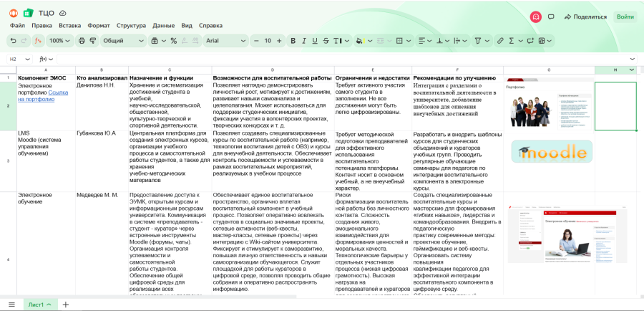Open the Формат menu

pyautogui.click(x=99, y=26)
